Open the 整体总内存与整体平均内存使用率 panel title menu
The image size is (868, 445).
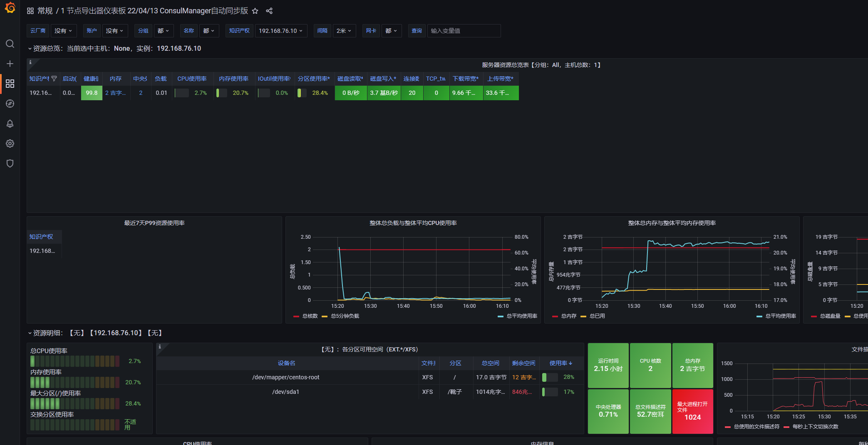[x=672, y=223]
